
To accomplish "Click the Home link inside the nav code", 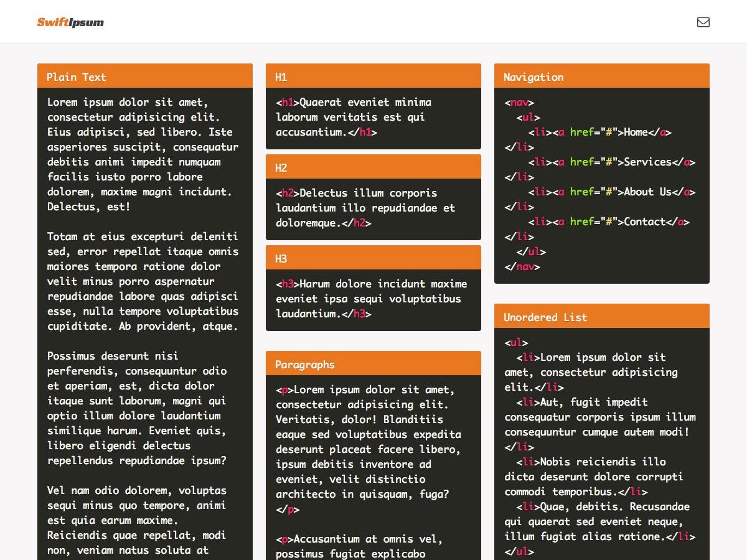I will [x=635, y=132].
